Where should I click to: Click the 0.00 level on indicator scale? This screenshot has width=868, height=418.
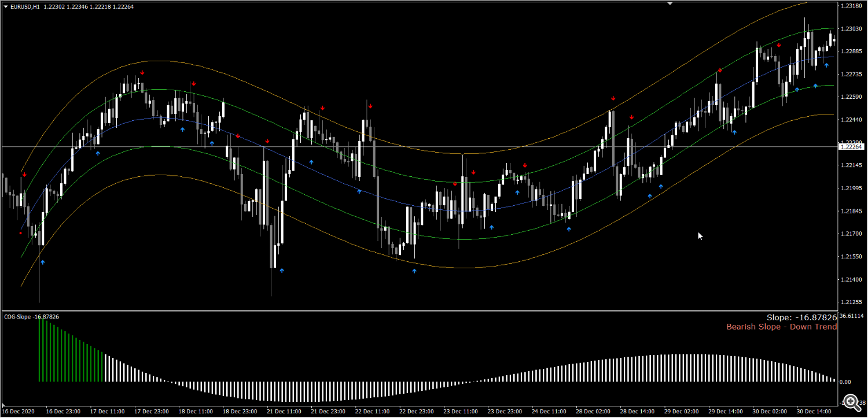[845, 382]
